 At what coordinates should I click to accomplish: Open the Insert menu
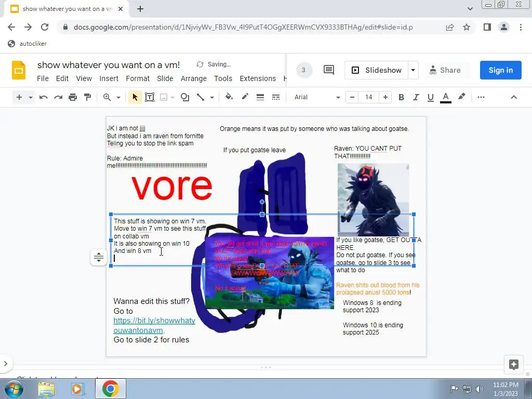point(109,79)
